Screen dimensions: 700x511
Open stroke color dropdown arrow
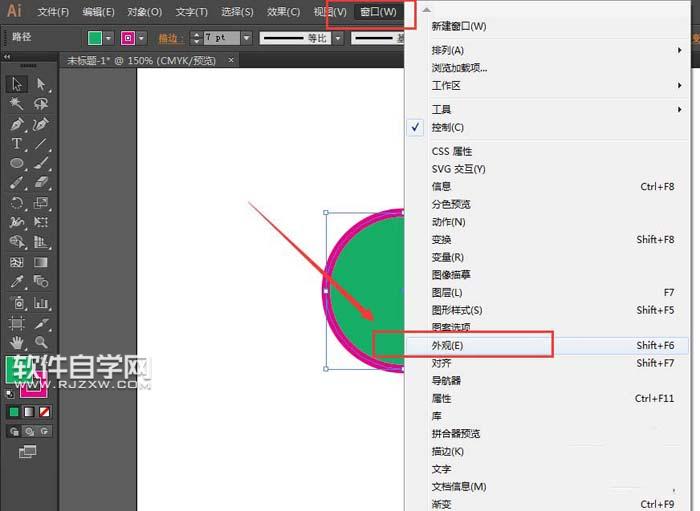tap(141, 38)
